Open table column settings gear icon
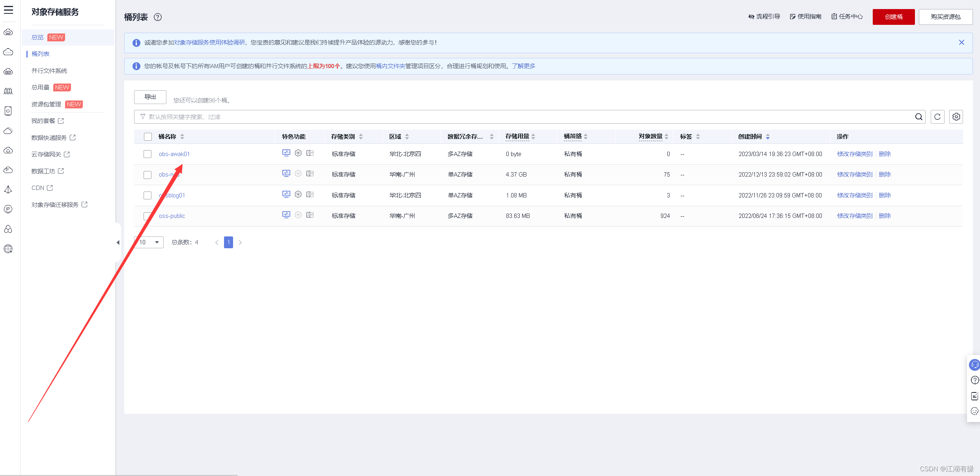This screenshot has width=980, height=476. point(956,117)
